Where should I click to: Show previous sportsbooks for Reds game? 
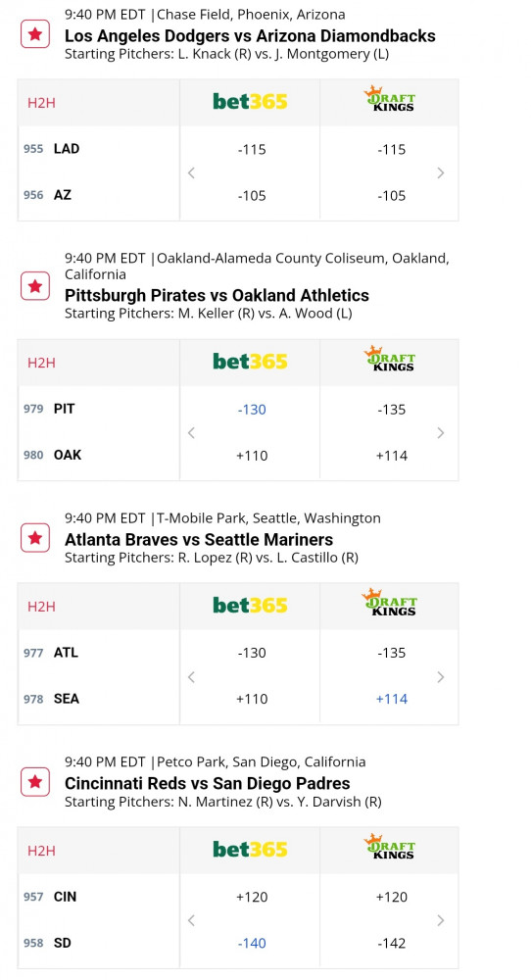(x=191, y=920)
